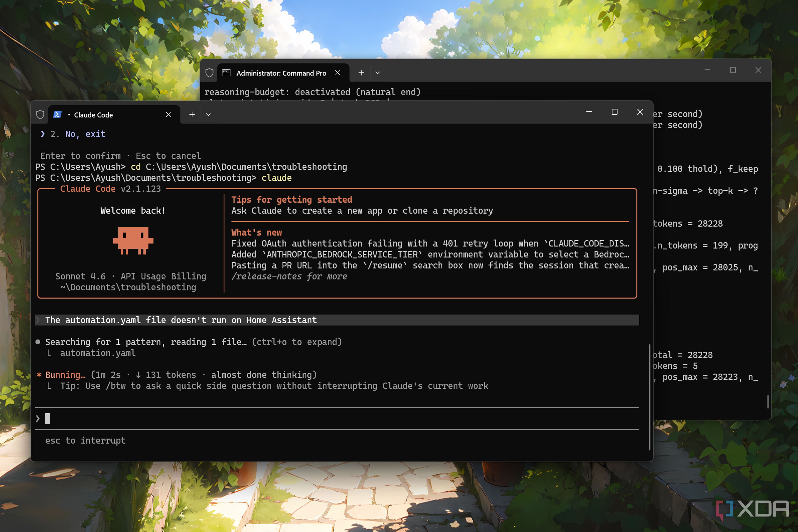Add a new tab in Command Prompt window
Image resolution: width=798 pixels, height=532 pixels.
tap(361, 73)
